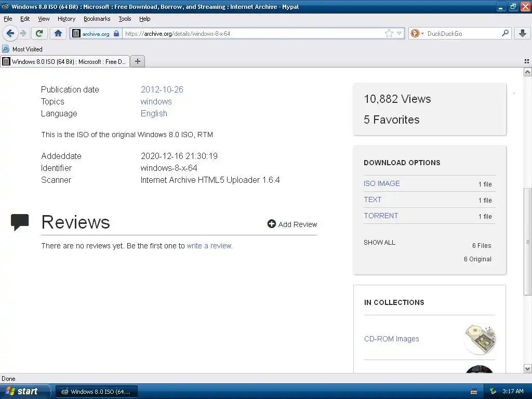Click the windows-8-x-64 identifier value
Image resolution: width=532 pixels, height=399 pixels.
[169, 168]
